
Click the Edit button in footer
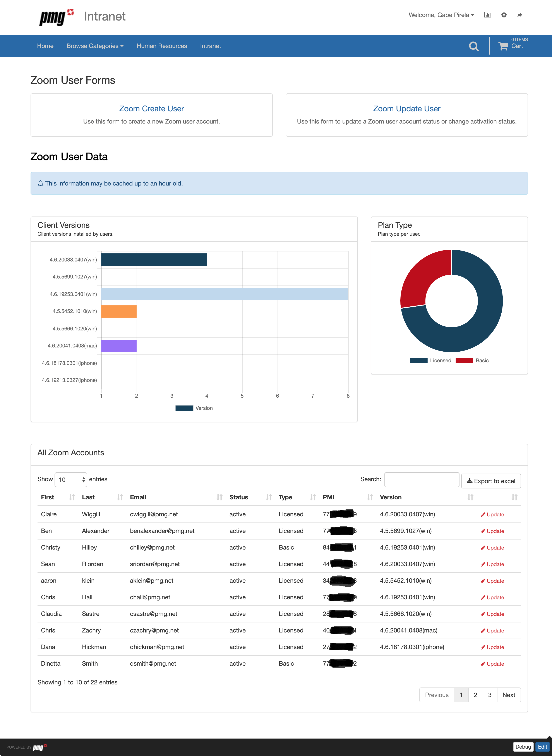[542, 747]
